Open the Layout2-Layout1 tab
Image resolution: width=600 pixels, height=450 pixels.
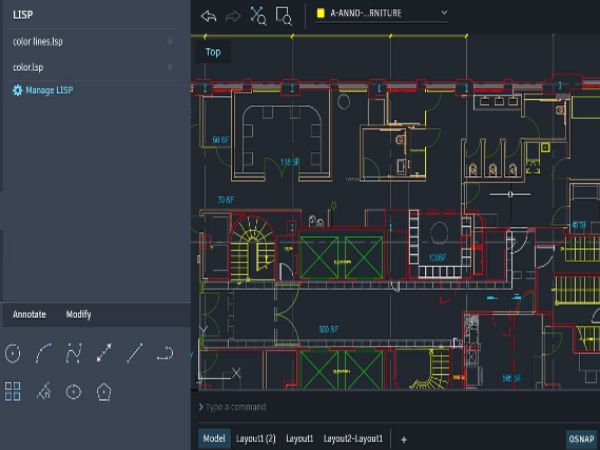(353, 439)
